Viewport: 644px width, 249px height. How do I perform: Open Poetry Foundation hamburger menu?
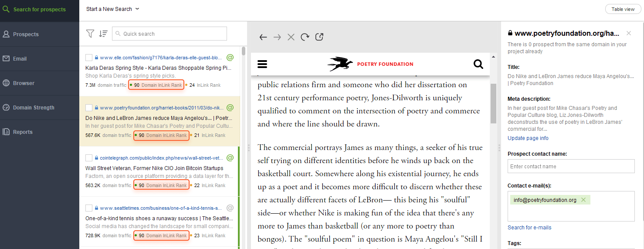point(262,65)
